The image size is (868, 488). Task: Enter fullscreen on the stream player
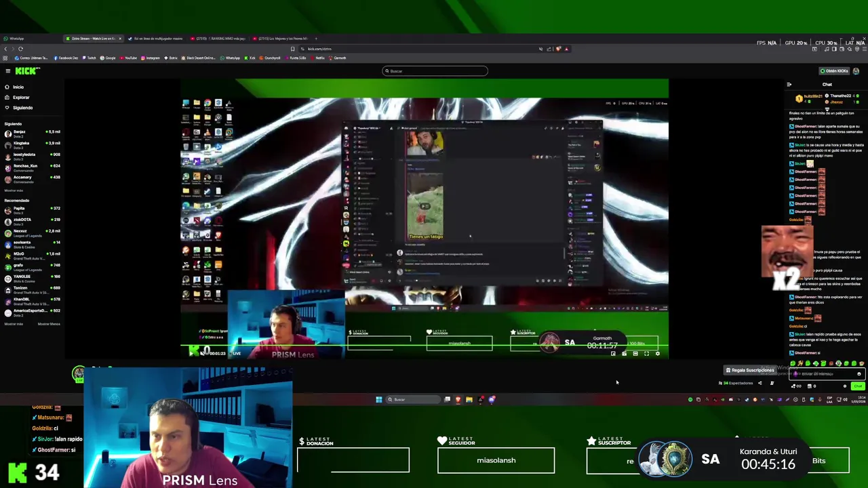(x=646, y=353)
